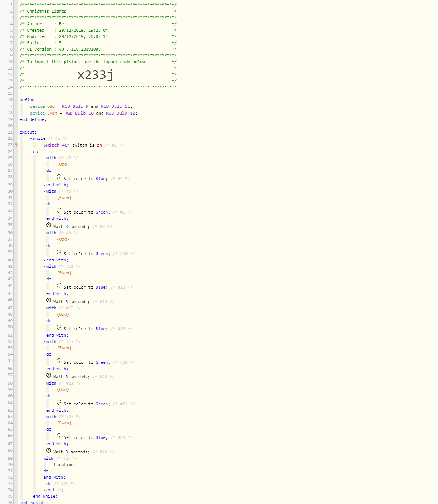Screen dimensions: 438x504
Task: Click the 'execute' keyword
Action: pyautogui.click(x=28, y=132)
